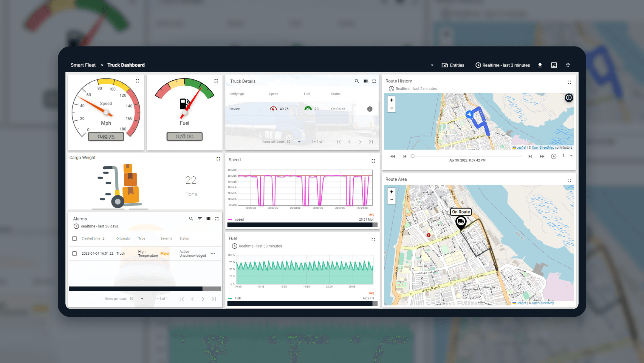Viewport: 644px width, 363px height.
Task: Open playback speed dropdown in Route History
Action: pos(571,156)
